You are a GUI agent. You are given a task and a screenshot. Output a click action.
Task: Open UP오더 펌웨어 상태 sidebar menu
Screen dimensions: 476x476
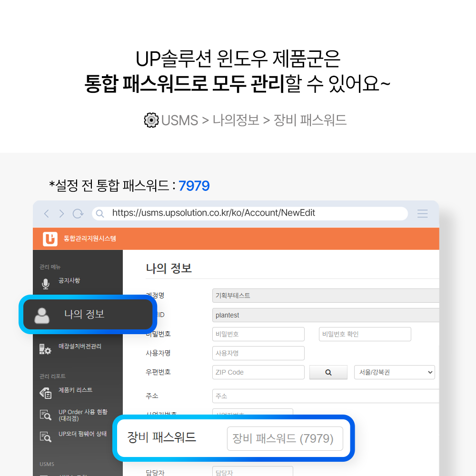coord(82,434)
